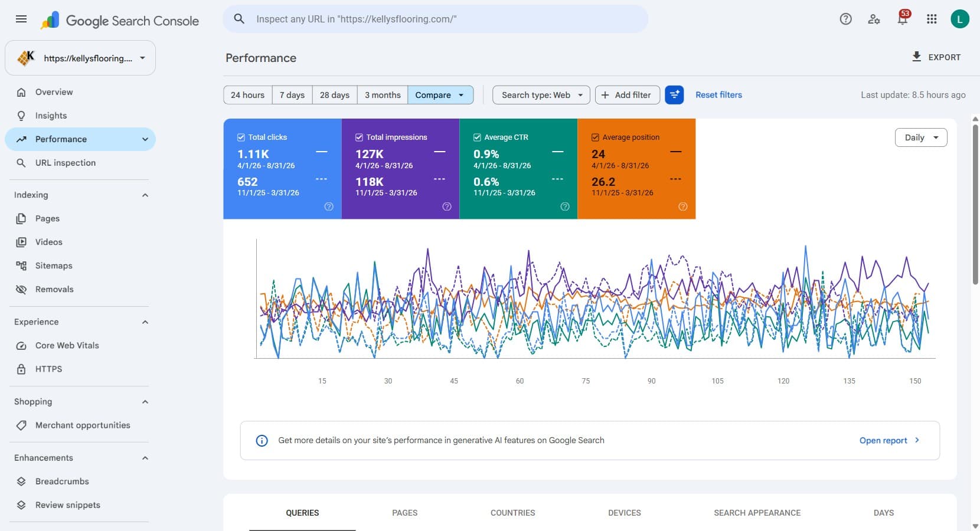980x531 pixels.
Task: Switch to the Search Appearance tab
Action: (757, 513)
